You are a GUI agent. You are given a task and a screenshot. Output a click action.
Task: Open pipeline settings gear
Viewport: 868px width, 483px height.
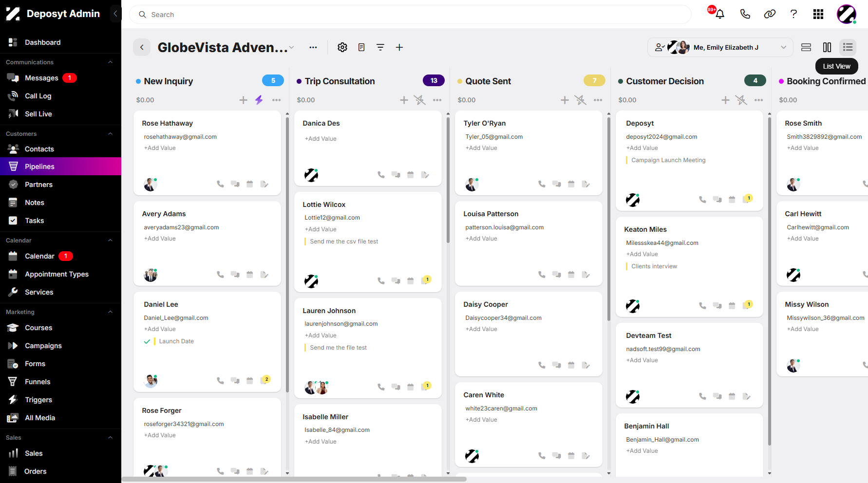(x=342, y=47)
